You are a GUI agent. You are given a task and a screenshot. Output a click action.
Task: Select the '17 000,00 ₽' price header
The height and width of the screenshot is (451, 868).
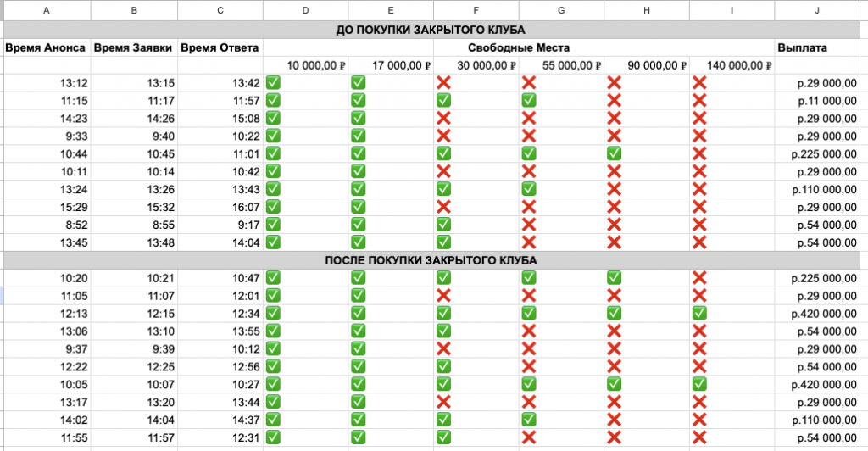(x=391, y=65)
